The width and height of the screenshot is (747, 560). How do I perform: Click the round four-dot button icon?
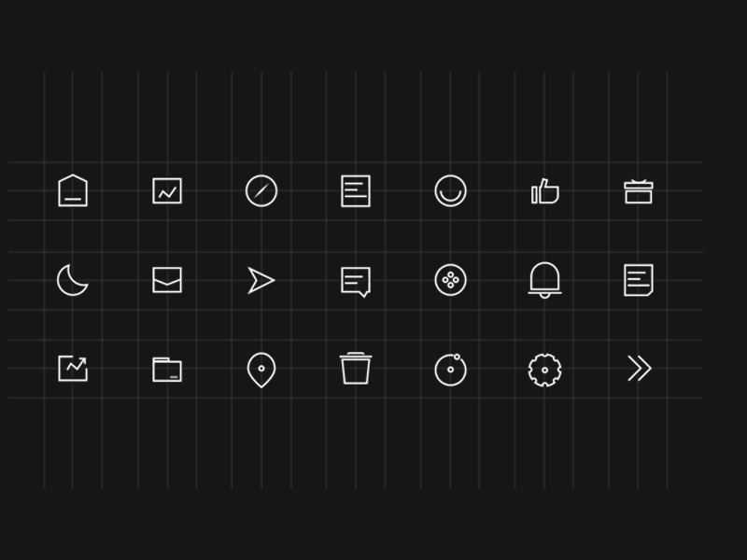point(450,280)
